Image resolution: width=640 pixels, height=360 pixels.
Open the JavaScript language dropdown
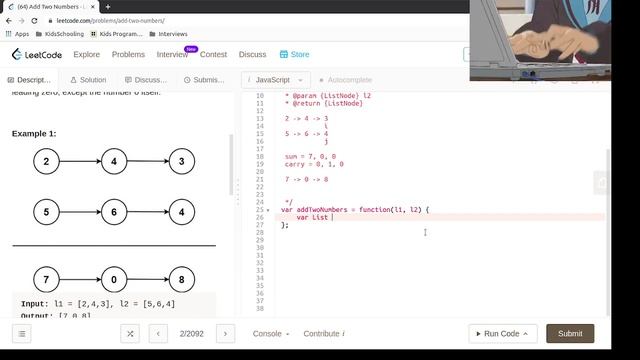pyautogui.click(x=276, y=80)
